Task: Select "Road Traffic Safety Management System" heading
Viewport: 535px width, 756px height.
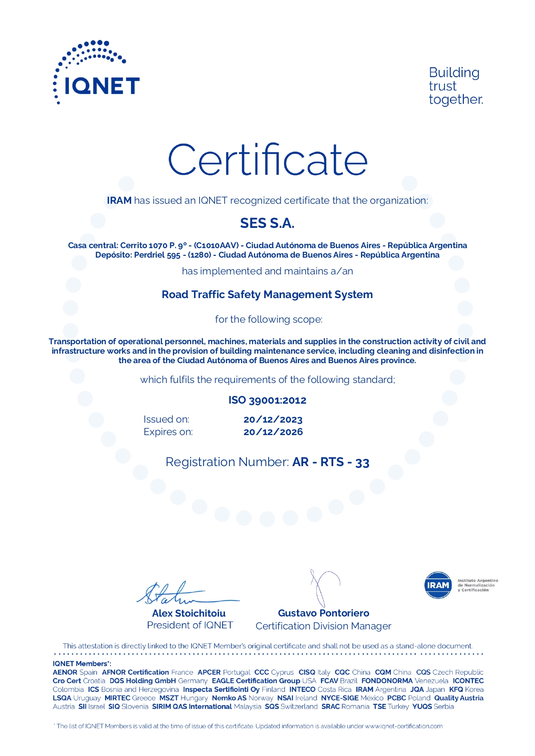Action: tap(267, 295)
